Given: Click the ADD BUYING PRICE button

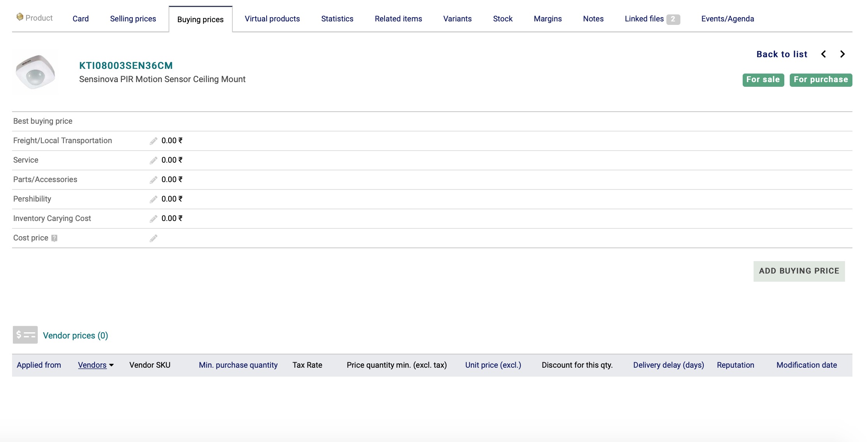Looking at the screenshot, I should pos(799,271).
